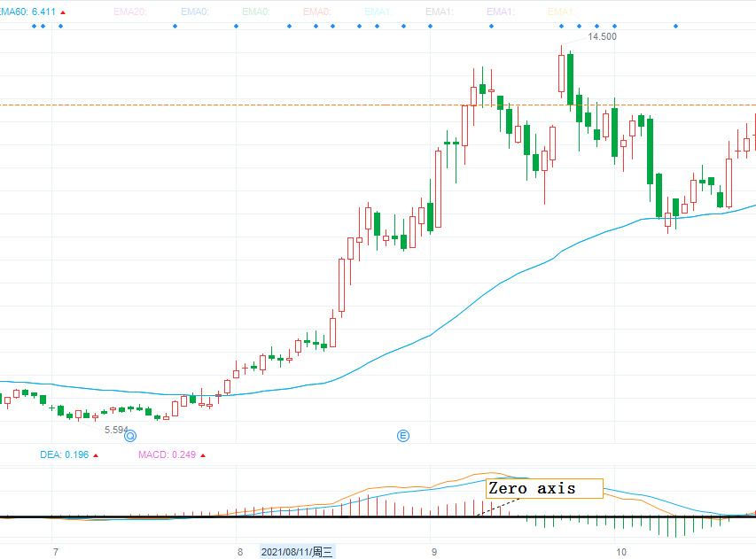
Task: Click the circled E event icon
Action: click(x=403, y=436)
